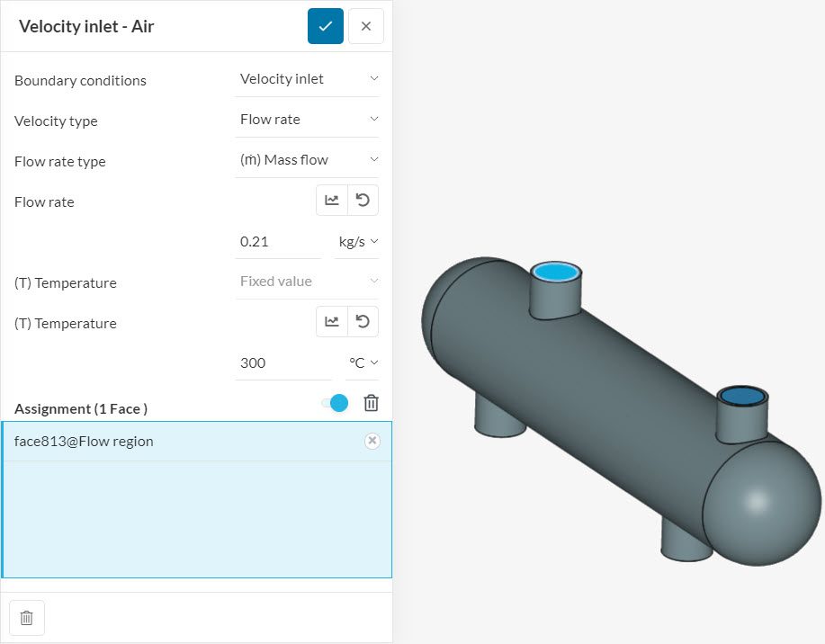Open the Flow rate type dropdown
The width and height of the screenshot is (825, 644).
pos(306,160)
